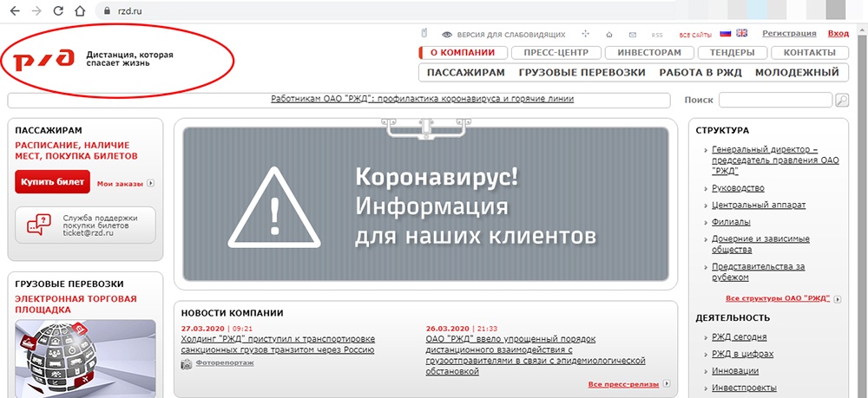Click the Вход login link

point(838,33)
